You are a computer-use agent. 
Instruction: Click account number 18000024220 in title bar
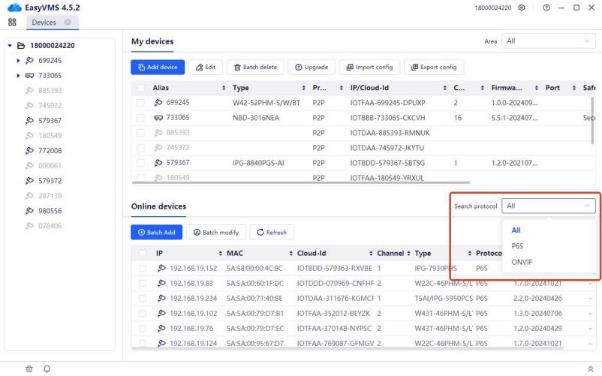coord(493,8)
